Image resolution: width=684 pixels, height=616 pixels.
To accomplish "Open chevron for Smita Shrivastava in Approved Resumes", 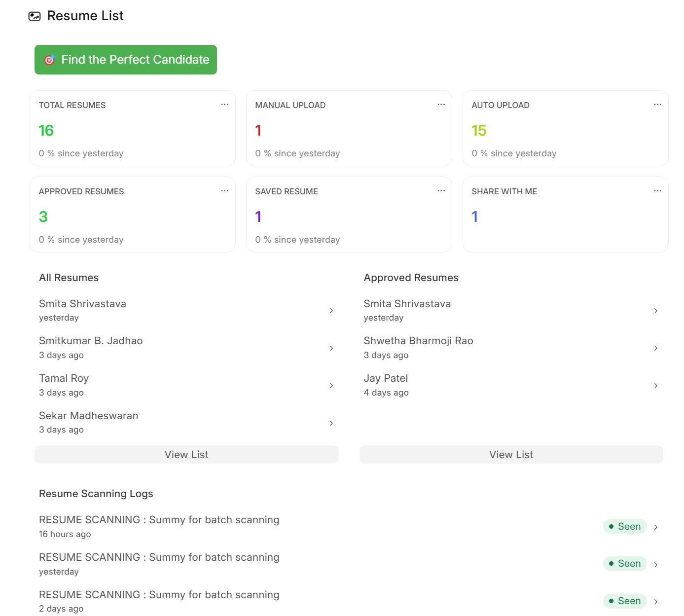I will [656, 311].
